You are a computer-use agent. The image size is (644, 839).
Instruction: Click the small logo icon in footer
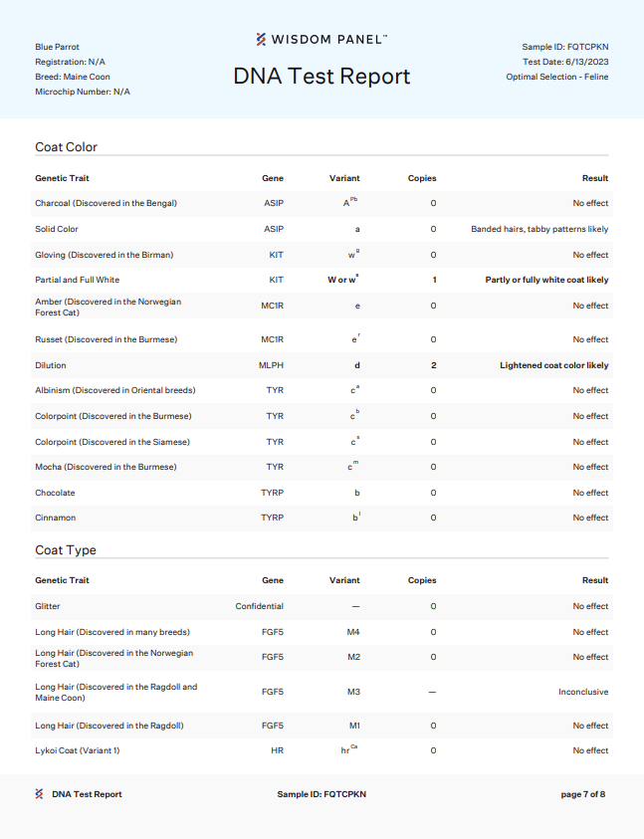(x=39, y=794)
